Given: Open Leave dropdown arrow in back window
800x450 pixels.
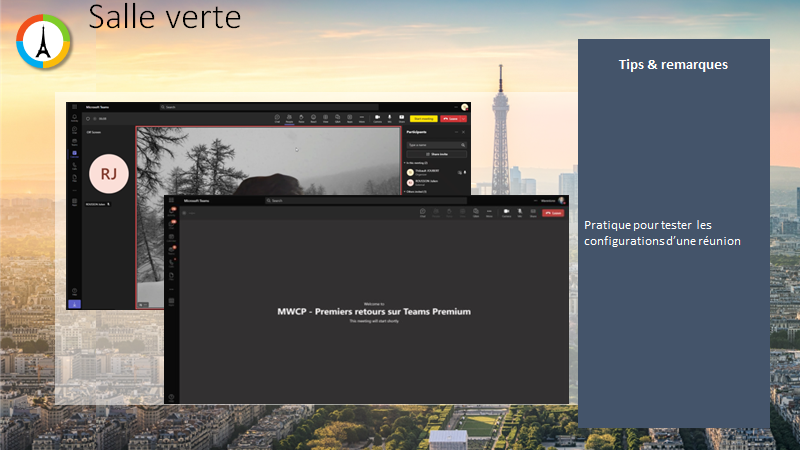Looking at the screenshot, I should click(x=463, y=118).
